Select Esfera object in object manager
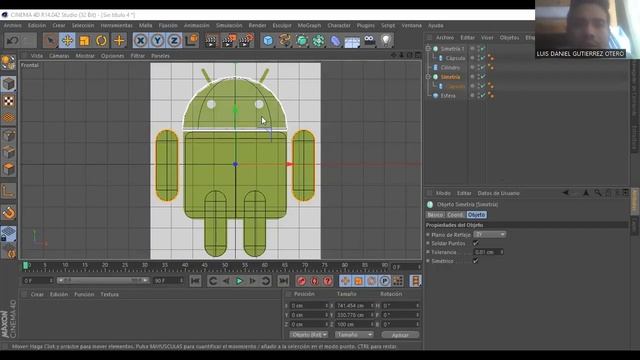 [x=448, y=96]
